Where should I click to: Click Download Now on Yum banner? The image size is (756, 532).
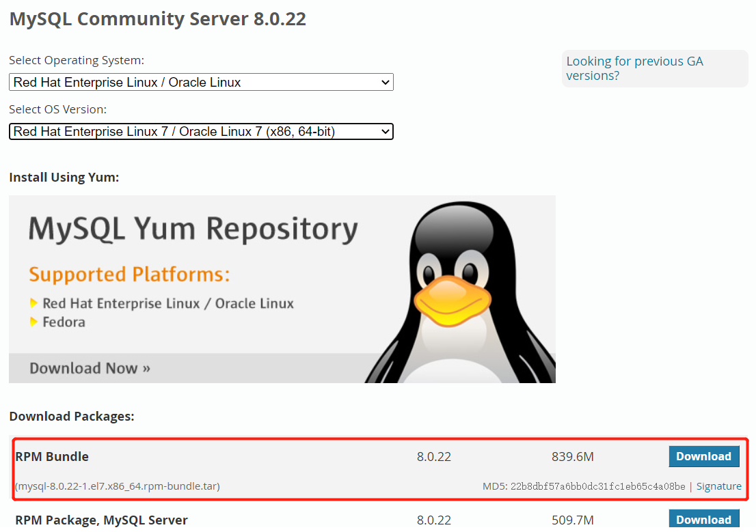90,368
